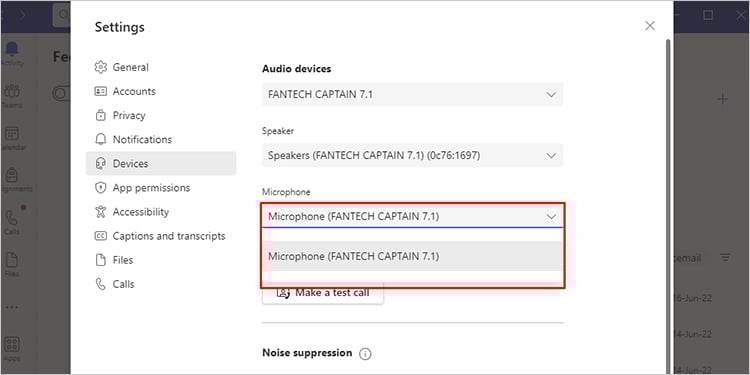
Task: Click the App permissions shield icon
Action: point(100,188)
